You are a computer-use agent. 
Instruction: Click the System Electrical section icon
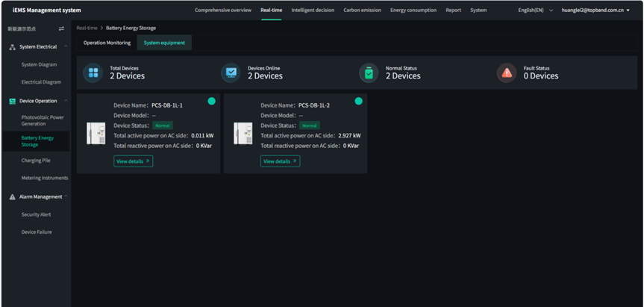pyautogui.click(x=12, y=47)
